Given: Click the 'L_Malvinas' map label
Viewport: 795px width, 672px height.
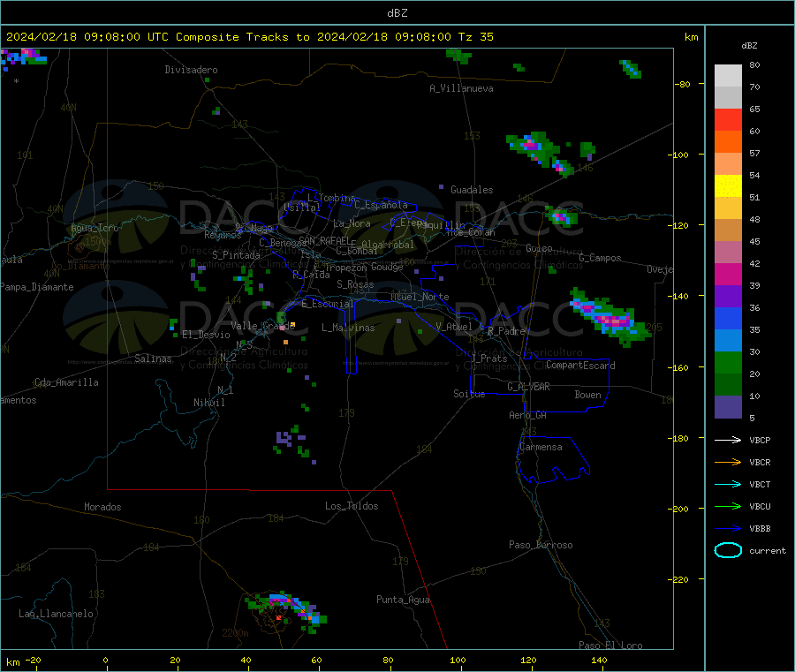Looking at the screenshot, I should (348, 328).
